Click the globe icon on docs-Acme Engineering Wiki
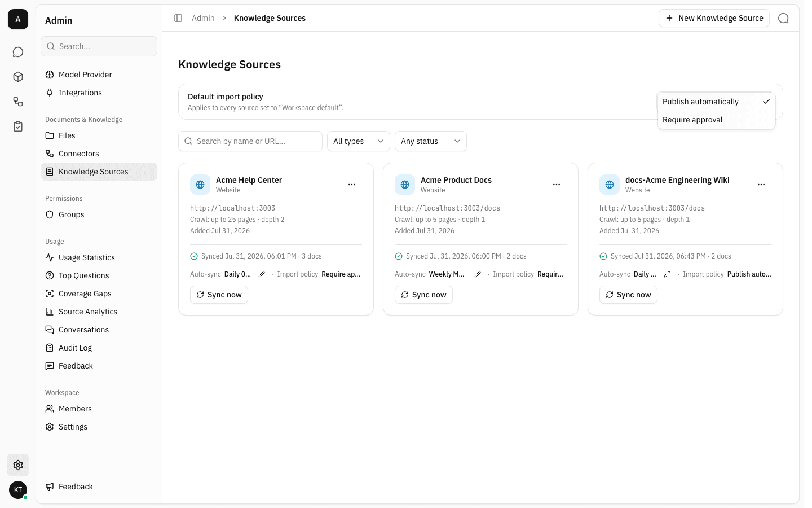The image size is (812, 508). pos(610,185)
